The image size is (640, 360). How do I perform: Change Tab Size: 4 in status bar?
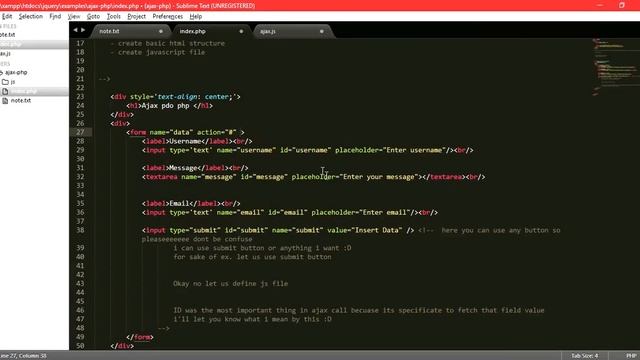584,356
